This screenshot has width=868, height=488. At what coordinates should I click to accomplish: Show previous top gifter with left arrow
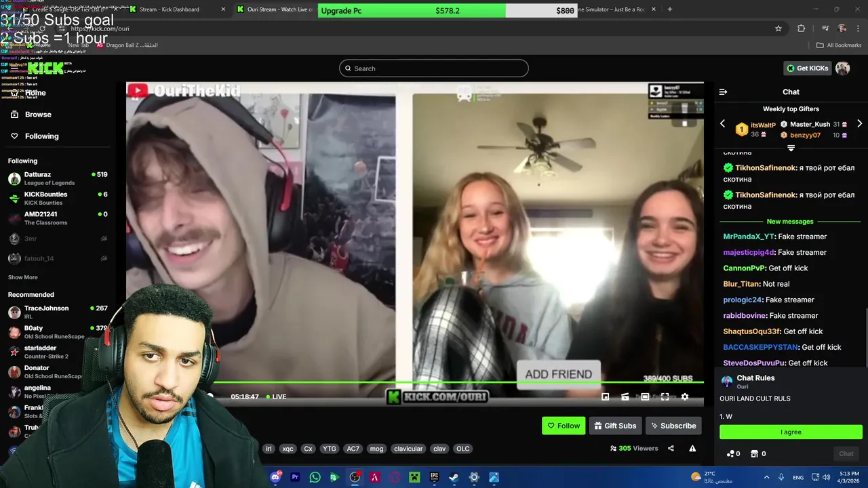point(722,124)
